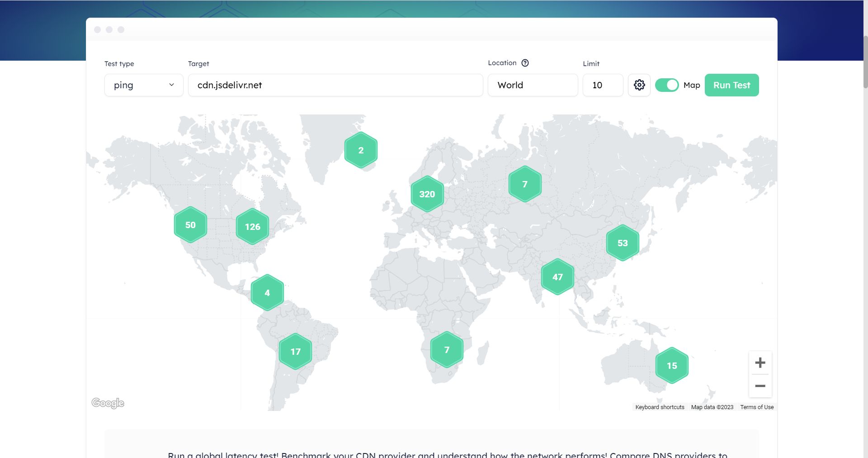Zoom out on the map

[760, 386]
